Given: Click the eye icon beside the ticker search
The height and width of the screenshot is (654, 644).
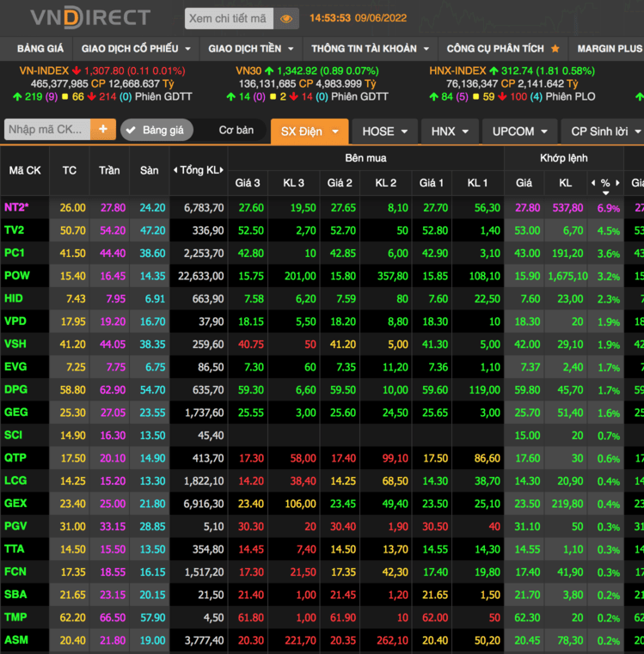Looking at the screenshot, I should coord(286,18).
